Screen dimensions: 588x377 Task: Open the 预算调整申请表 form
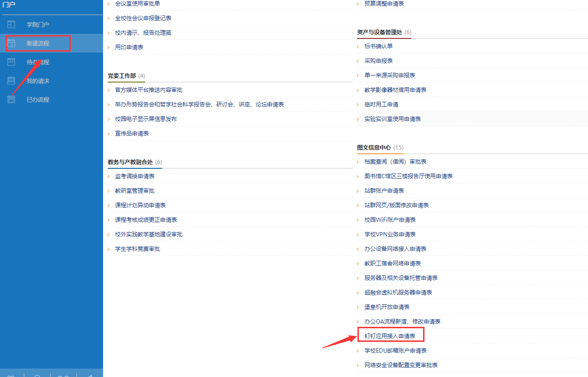tap(384, 3)
